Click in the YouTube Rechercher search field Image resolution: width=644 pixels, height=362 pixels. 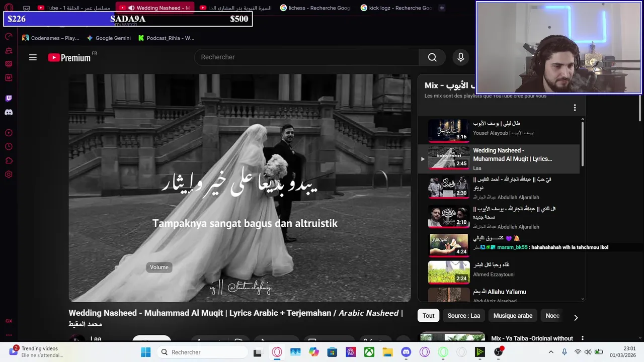(x=306, y=57)
